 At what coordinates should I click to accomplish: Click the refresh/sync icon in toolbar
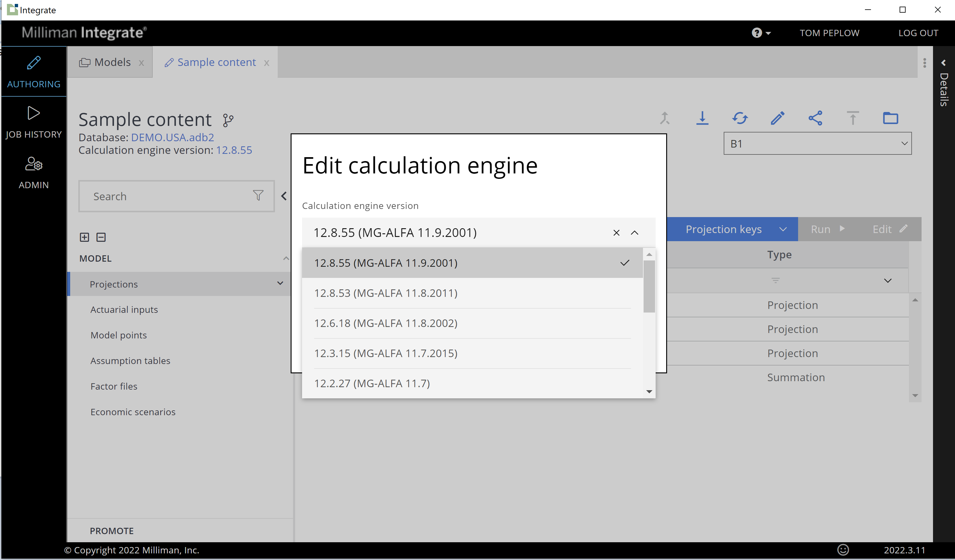coord(740,118)
